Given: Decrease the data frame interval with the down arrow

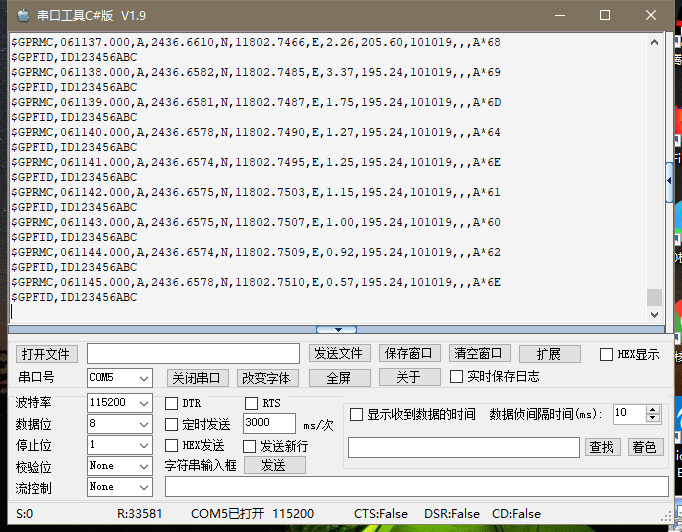Looking at the screenshot, I should click(x=653, y=418).
